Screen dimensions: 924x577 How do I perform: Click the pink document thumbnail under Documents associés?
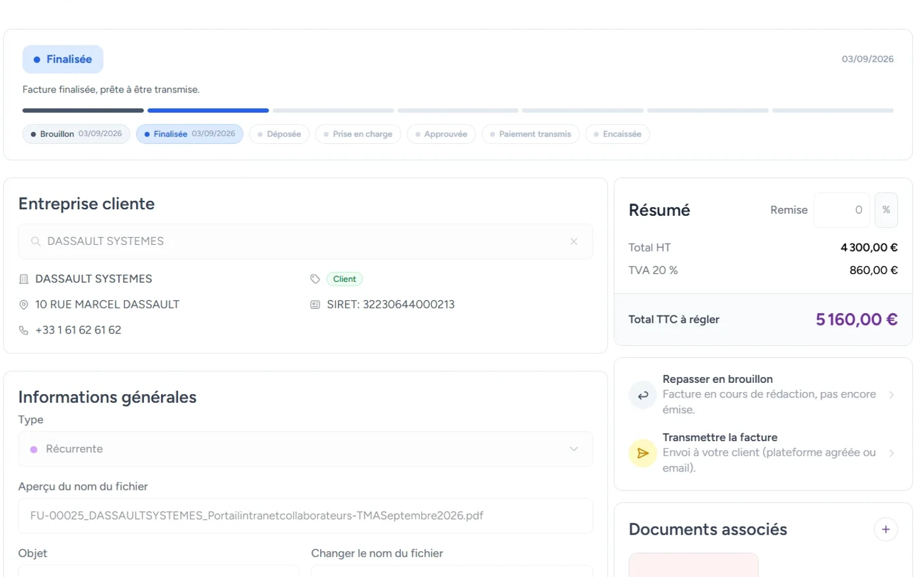[x=694, y=565]
